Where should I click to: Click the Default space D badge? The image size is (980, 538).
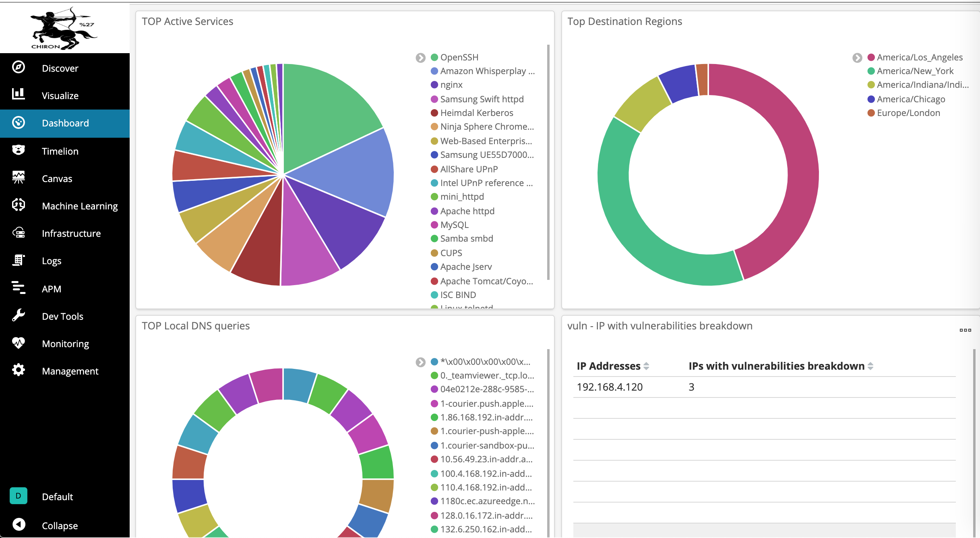(19, 496)
